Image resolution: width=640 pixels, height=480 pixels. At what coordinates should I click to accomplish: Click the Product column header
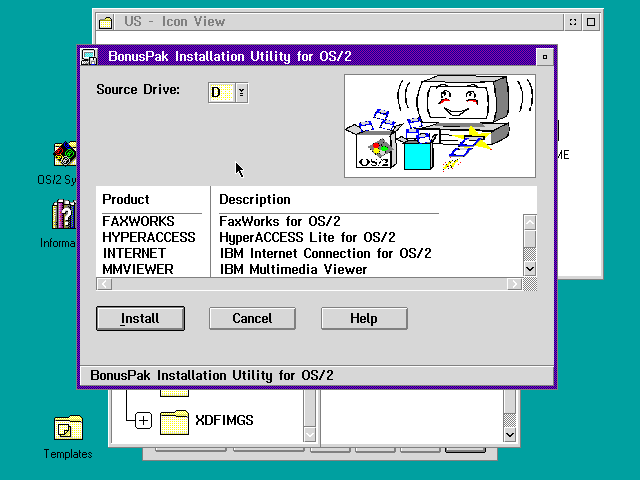126,199
